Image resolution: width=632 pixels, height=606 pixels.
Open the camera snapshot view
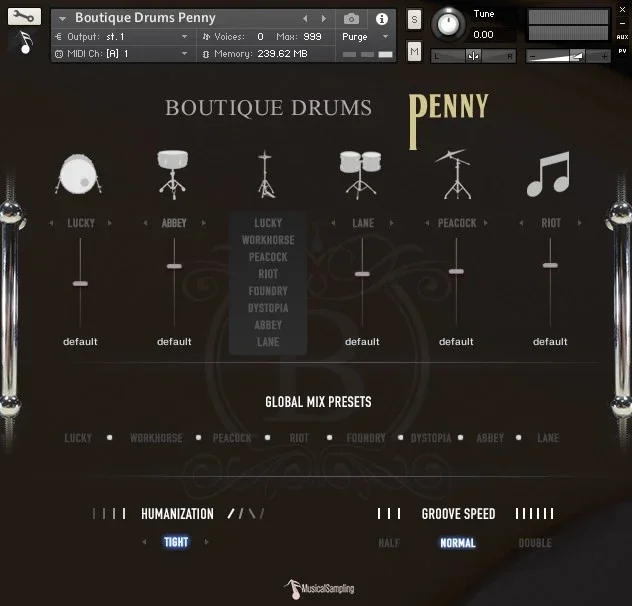click(351, 19)
